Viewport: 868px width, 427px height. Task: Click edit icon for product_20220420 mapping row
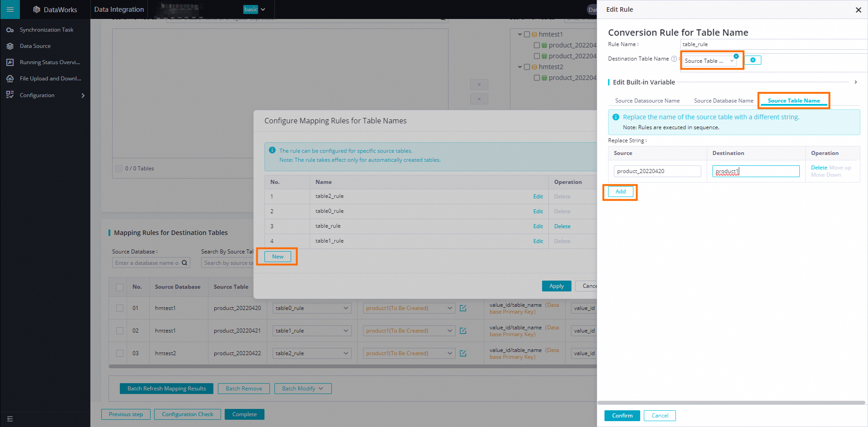click(x=463, y=308)
